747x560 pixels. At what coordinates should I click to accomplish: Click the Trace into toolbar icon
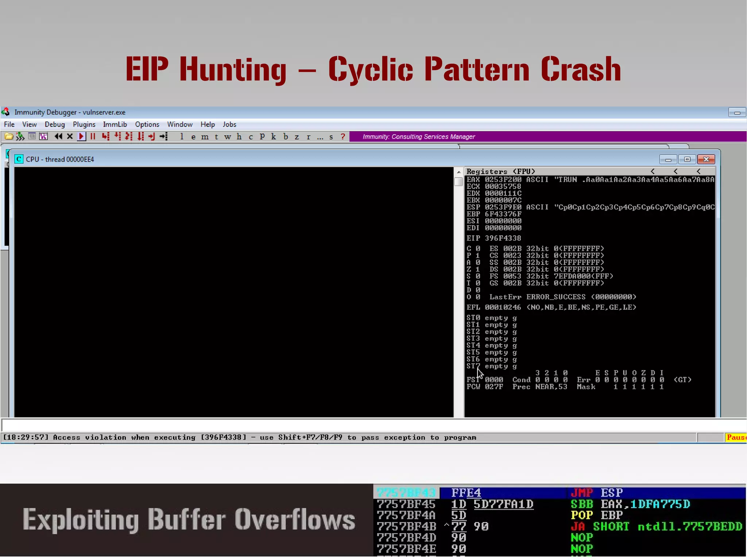[x=129, y=137]
